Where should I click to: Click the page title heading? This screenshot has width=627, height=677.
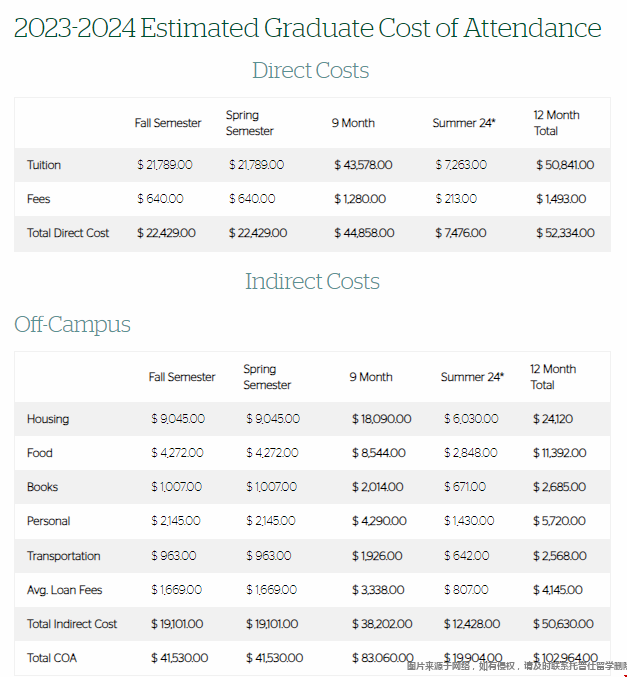(x=307, y=28)
